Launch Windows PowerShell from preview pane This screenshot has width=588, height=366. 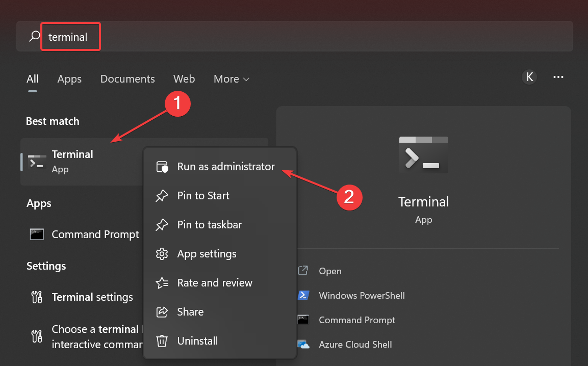coord(362,296)
